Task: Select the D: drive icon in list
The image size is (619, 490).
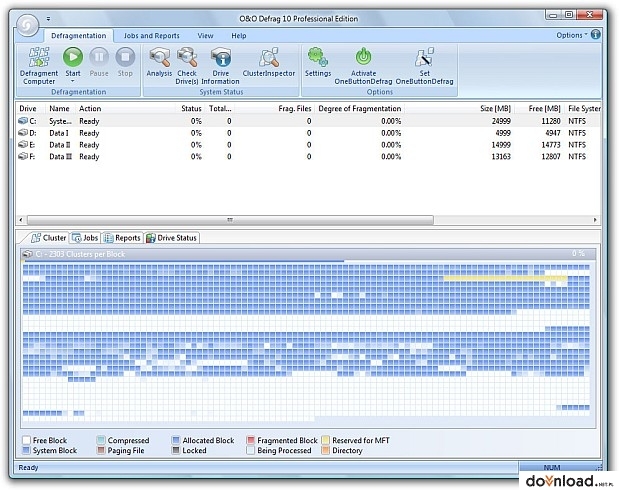Action: (23, 133)
